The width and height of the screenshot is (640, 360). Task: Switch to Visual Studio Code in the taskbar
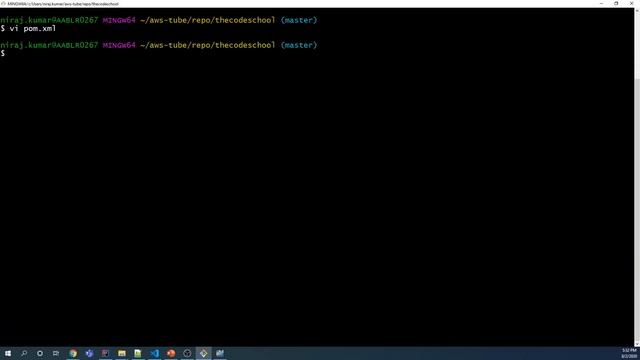pos(154,353)
